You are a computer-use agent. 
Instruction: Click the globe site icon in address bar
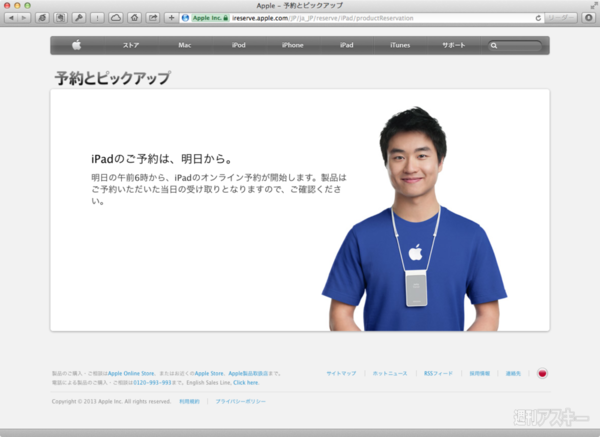click(x=185, y=18)
